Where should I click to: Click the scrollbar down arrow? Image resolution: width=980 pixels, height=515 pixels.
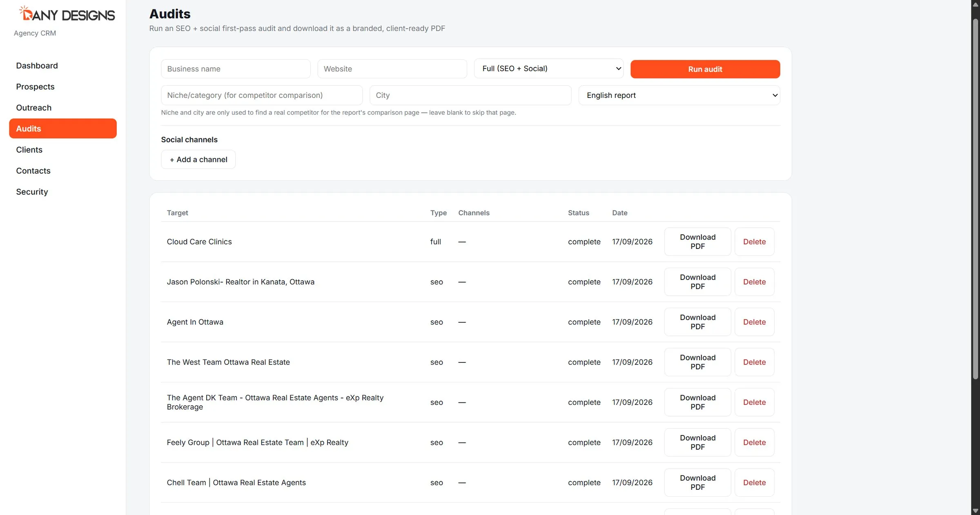pos(976,511)
